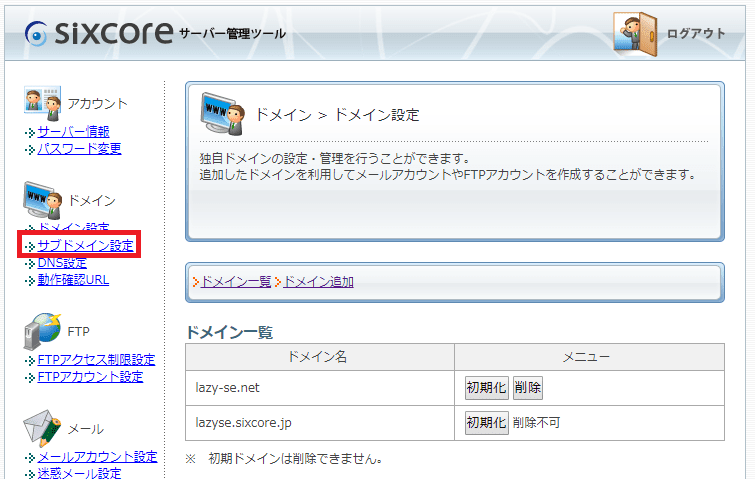Click 初期化 button for lazy-se.net
Screen dimensions: 755x479
point(486,388)
